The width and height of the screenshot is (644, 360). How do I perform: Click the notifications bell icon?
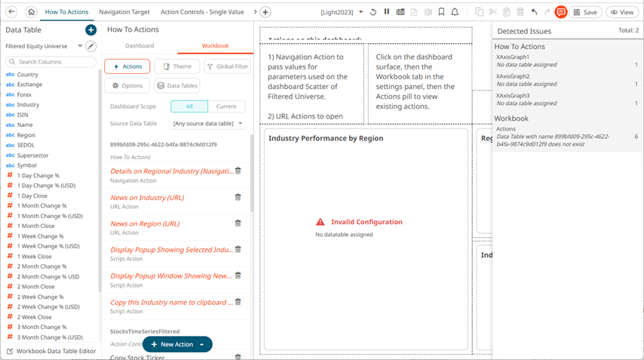[x=455, y=12]
